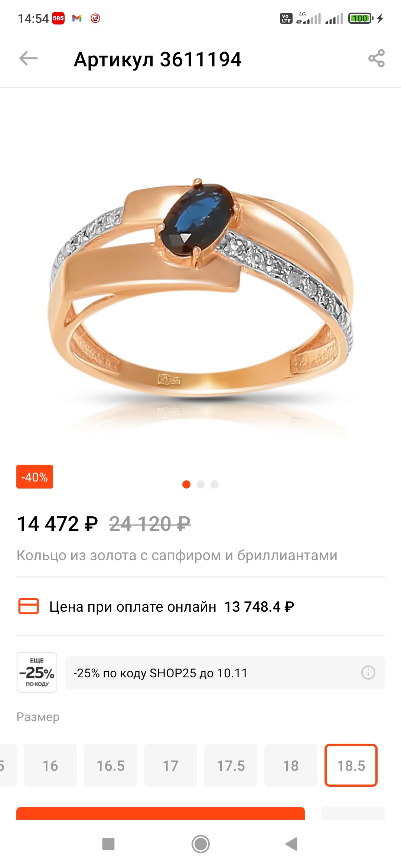Jump to the third photo indicator dot
The width and height of the screenshot is (401, 868).
[215, 484]
